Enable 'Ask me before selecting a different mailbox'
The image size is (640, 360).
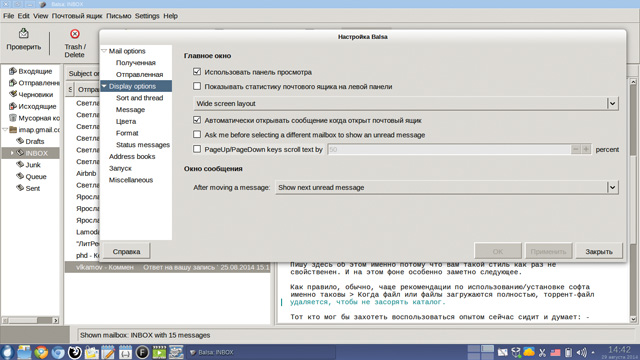pyautogui.click(x=197, y=134)
